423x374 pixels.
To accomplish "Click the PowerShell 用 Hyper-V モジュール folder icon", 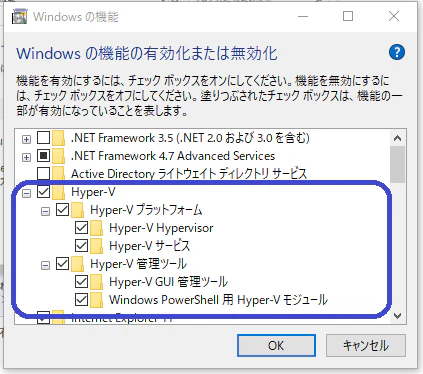I will 96,300.
